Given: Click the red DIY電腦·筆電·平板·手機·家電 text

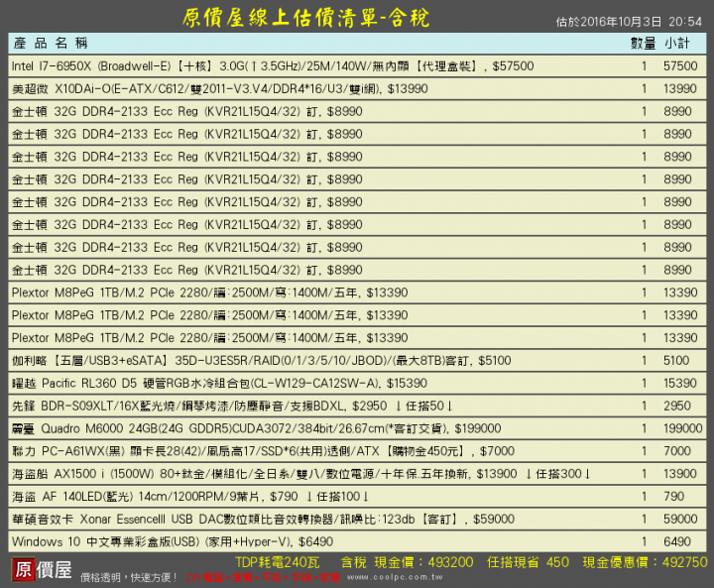Looking at the screenshot, I should [263, 577].
